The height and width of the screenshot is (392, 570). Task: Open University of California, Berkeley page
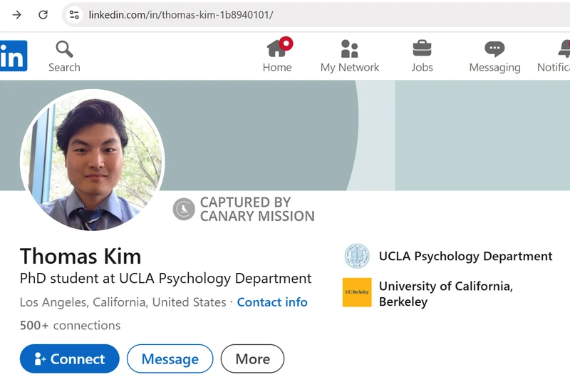(446, 294)
